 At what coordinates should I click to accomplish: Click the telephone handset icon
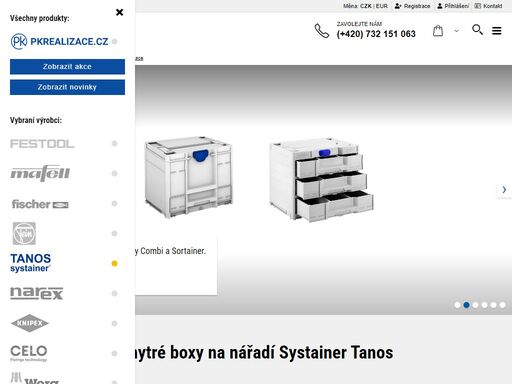coord(322,31)
